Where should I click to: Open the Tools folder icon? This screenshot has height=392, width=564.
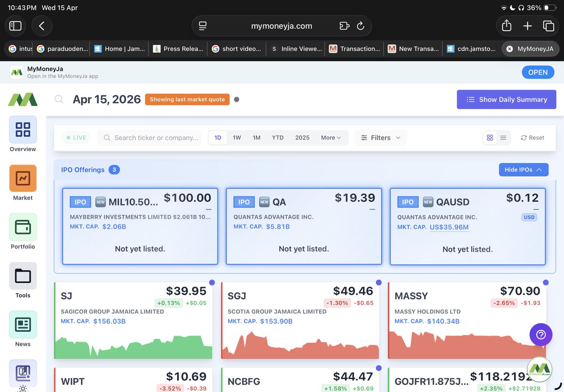[x=23, y=276]
